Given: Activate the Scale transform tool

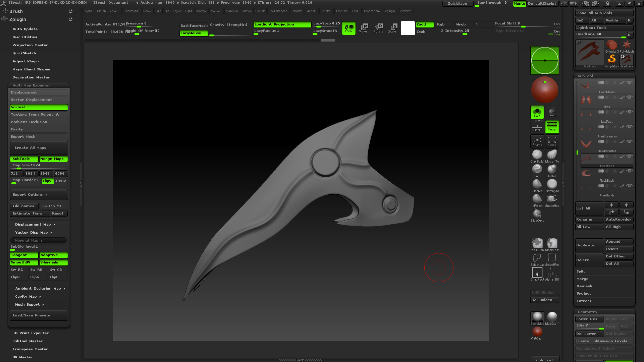Looking at the screenshot, I should point(392,28).
